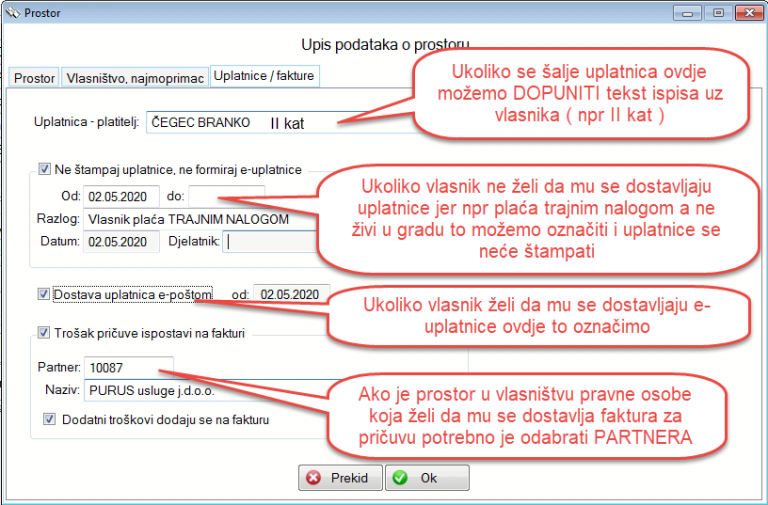
Task: Click the e-mail delivery 'od' date field
Action: [291, 294]
